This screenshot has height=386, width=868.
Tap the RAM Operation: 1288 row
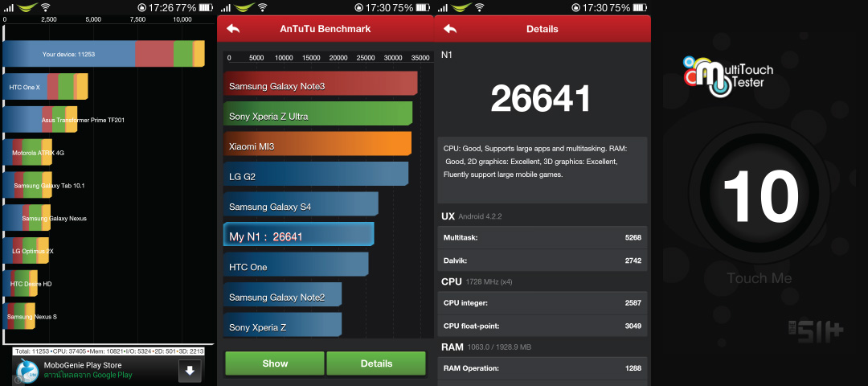tap(542, 368)
